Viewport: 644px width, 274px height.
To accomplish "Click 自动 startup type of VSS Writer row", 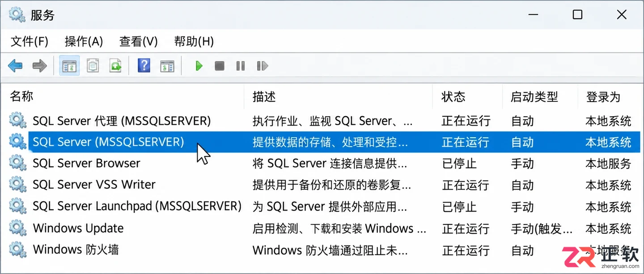I will tap(522, 185).
